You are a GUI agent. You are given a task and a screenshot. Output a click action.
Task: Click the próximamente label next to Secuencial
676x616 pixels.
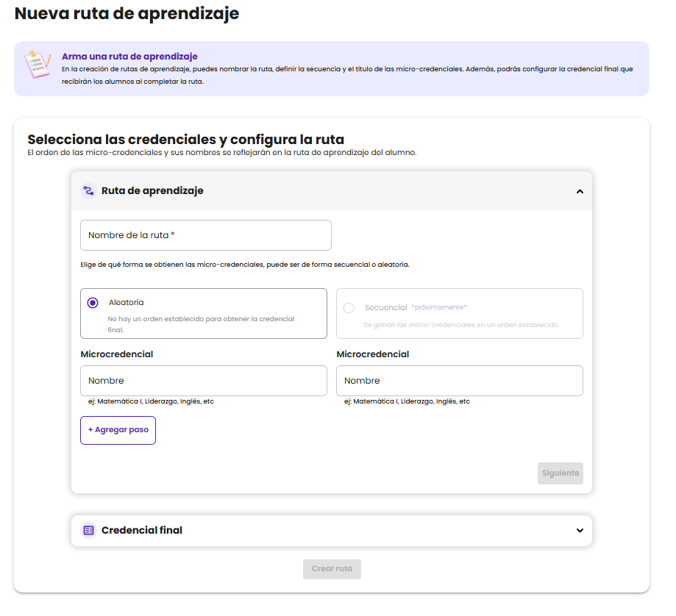[439, 307]
